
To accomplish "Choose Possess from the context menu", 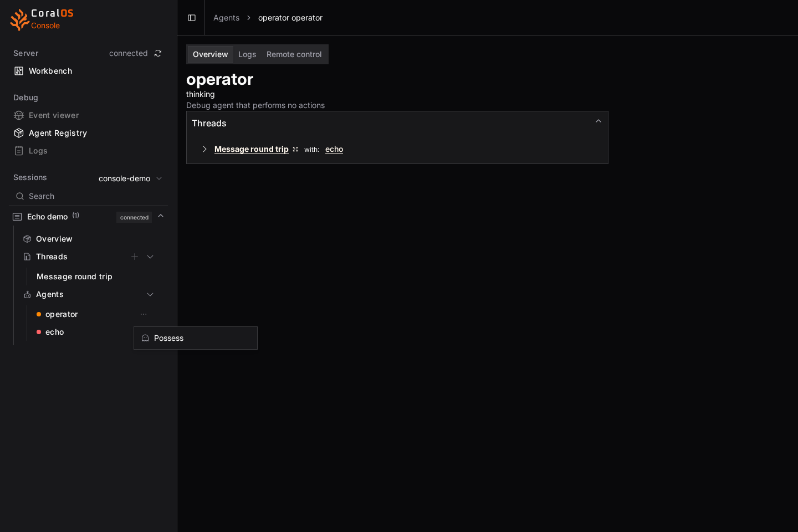I will (196, 338).
